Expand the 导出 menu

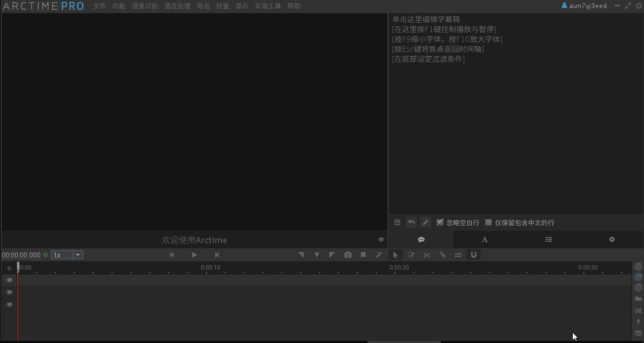pyautogui.click(x=203, y=6)
